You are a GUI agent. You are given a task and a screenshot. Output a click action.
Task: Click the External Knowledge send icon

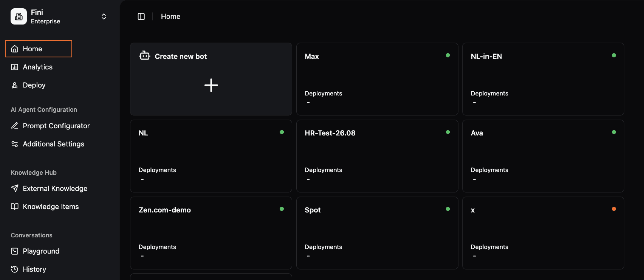coord(15,189)
